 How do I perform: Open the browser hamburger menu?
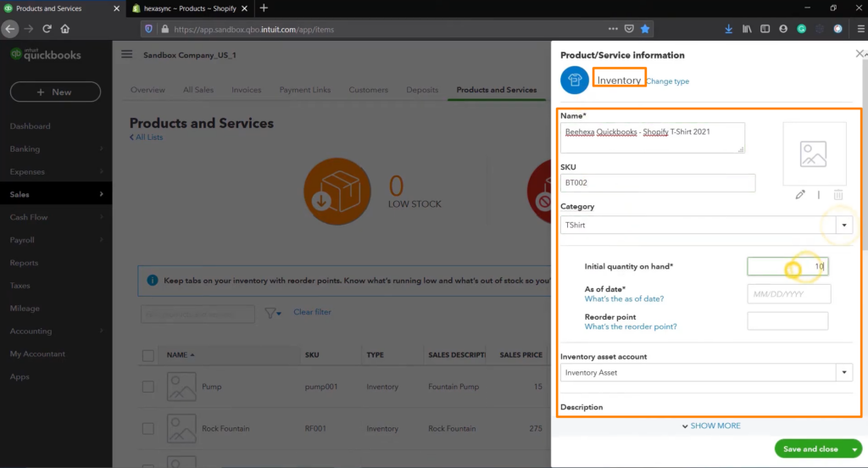tap(861, 29)
